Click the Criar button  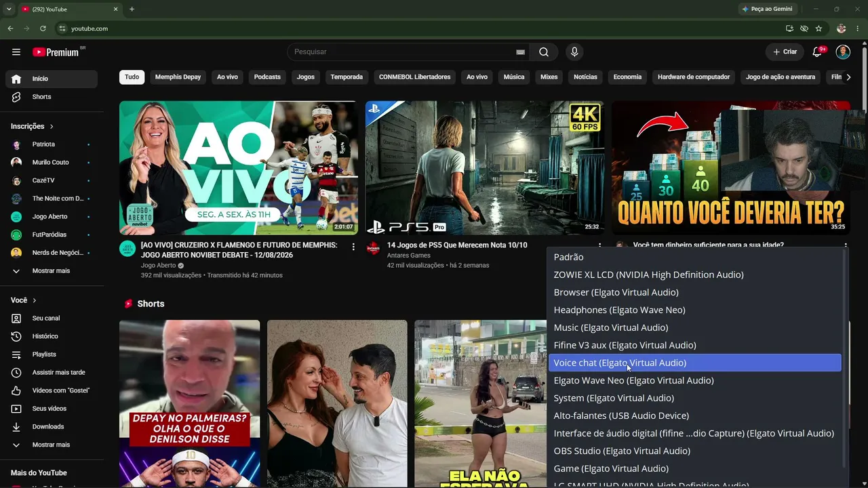pyautogui.click(x=785, y=52)
